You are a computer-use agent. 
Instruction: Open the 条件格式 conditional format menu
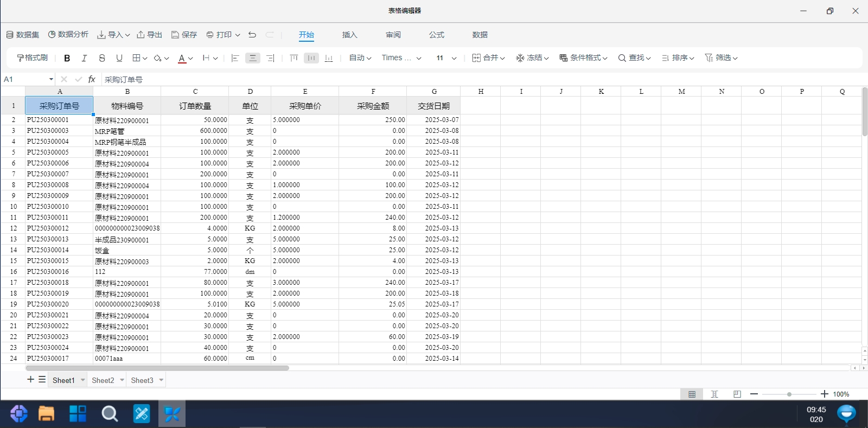pyautogui.click(x=583, y=58)
